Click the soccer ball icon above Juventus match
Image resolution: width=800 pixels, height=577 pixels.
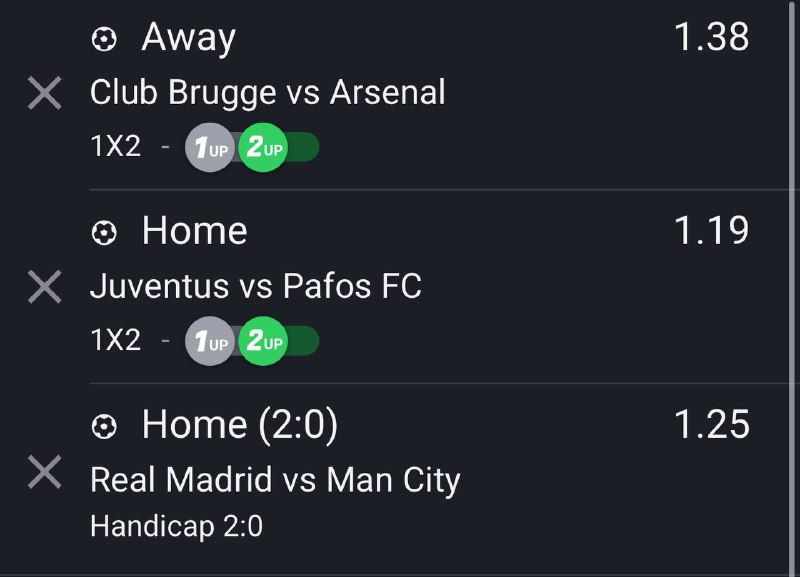(103, 233)
